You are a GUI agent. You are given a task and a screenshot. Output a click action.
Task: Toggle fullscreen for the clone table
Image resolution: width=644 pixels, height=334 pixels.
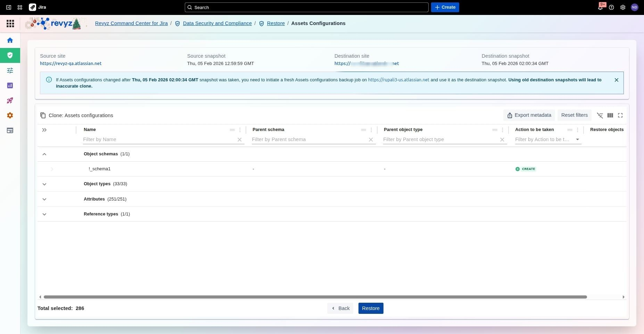620,115
